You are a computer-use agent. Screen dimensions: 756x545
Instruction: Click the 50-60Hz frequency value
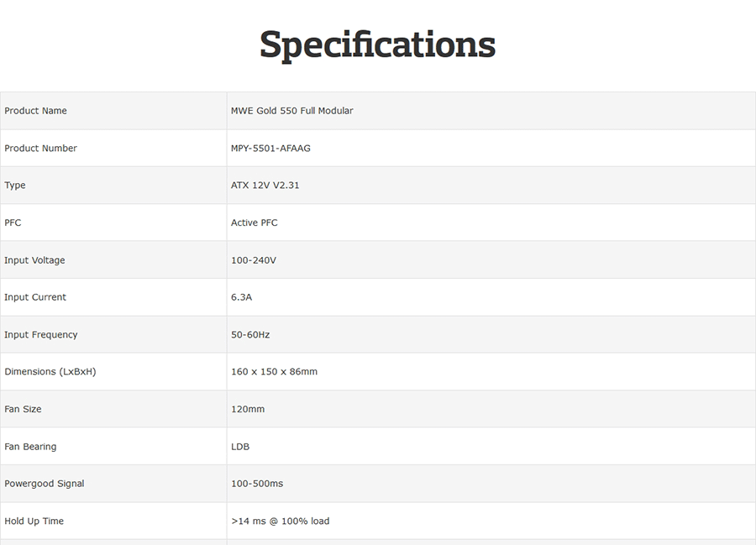pyautogui.click(x=250, y=334)
